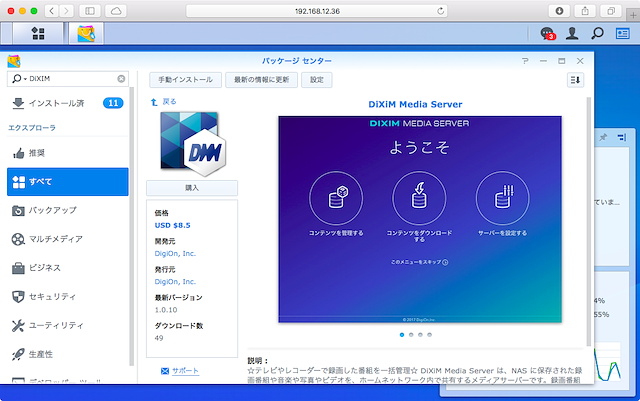Open background widget panel options icon
This screenshot has width=640, height=401.
pyautogui.click(x=622, y=137)
